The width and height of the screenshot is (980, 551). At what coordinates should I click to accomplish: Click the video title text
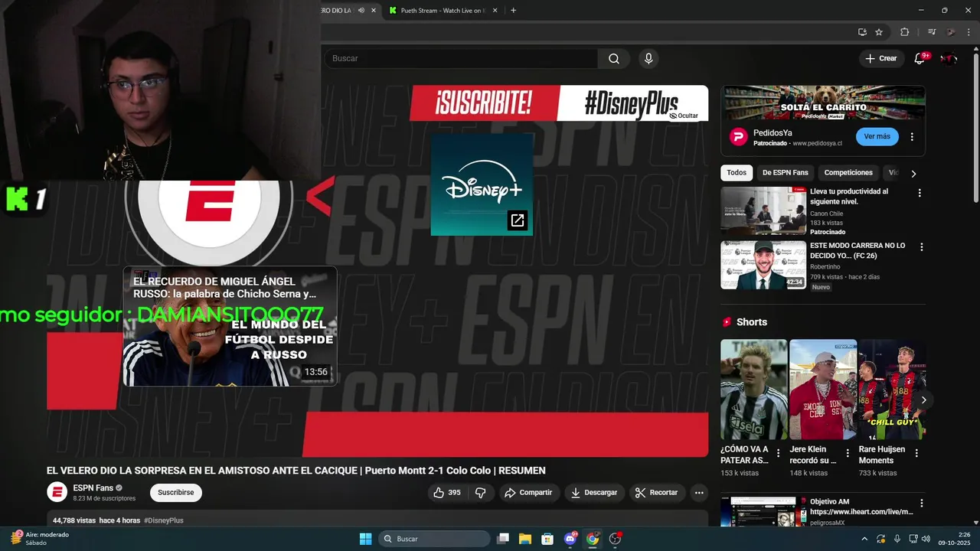pyautogui.click(x=296, y=471)
